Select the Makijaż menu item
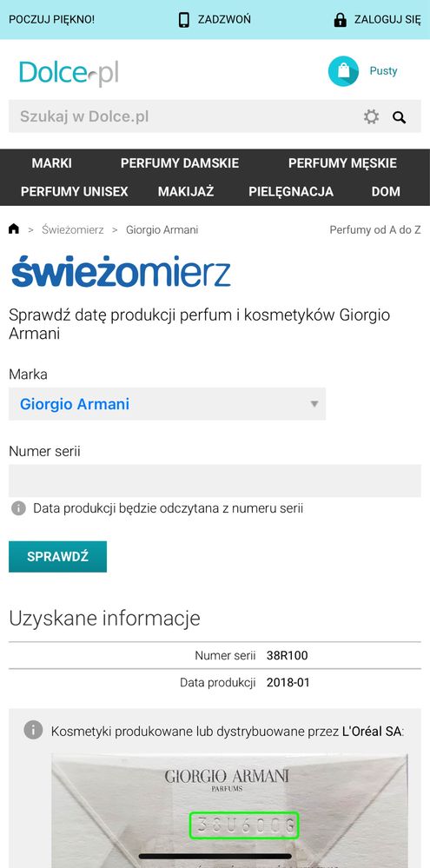 pyautogui.click(x=186, y=191)
